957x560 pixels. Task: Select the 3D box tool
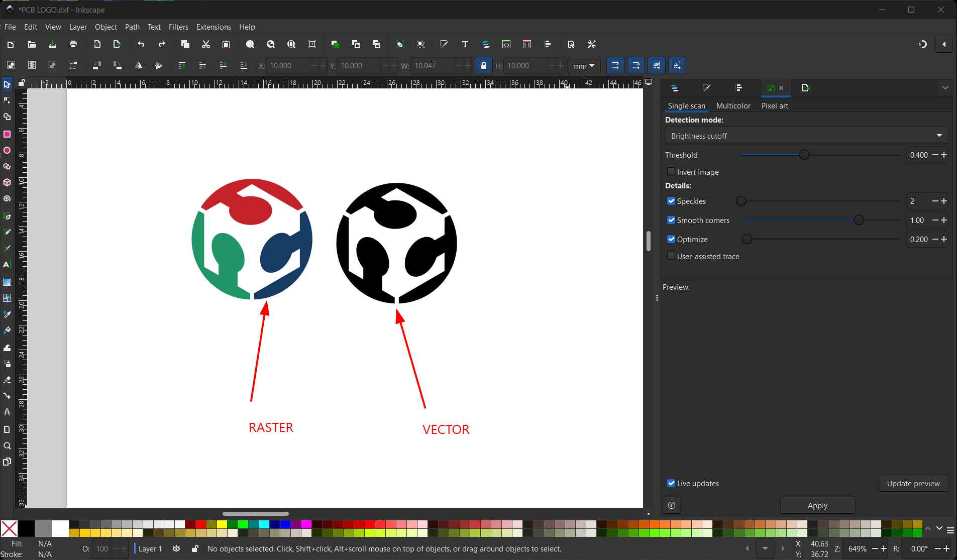pos(7,182)
